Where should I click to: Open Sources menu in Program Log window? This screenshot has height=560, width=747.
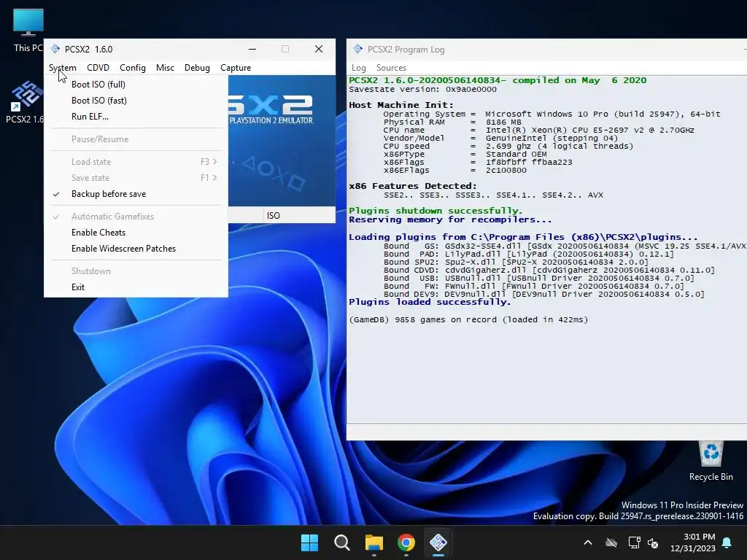pyautogui.click(x=391, y=68)
